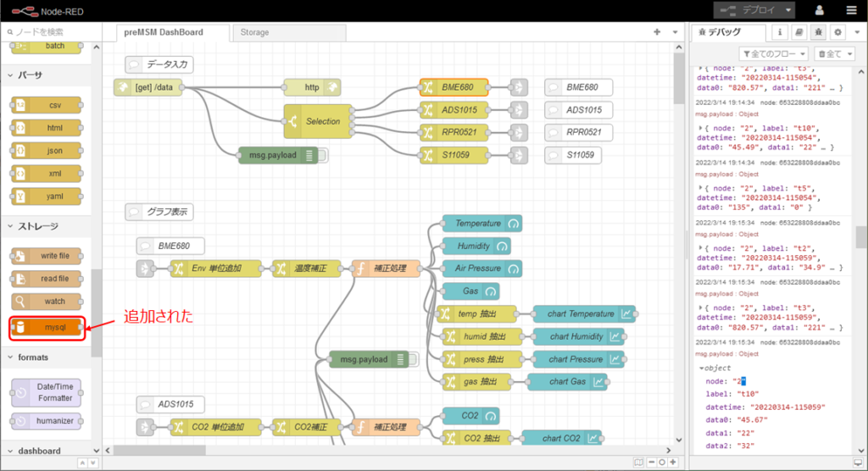Select the mysql palette node
The image size is (868, 471).
click(x=47, y=328)
